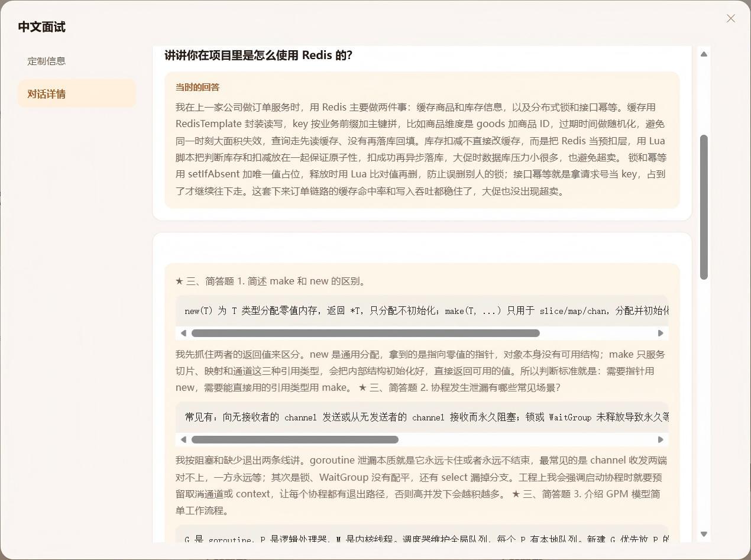Screen dimensions: 751x560
Task: Click the text ★ 三、简答题 1. 简述 make 和 new 的区别
Action: click(x=271, y=281)
